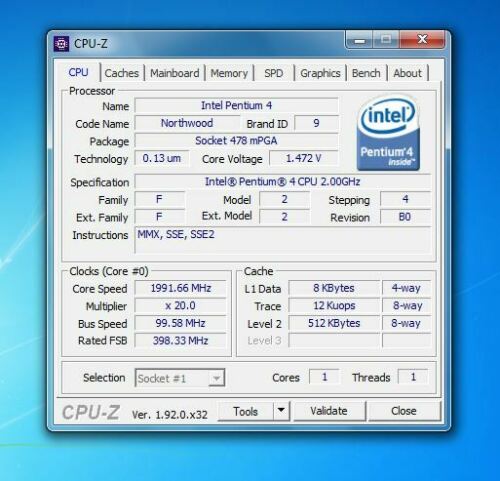Click the Tools button
Viewport: 500px width, 481px height.
(x=246, y=411)
